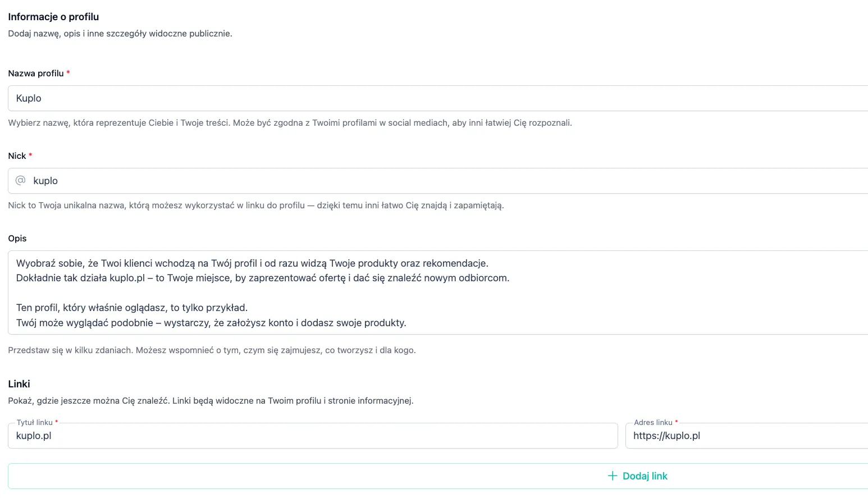The width and height of the screenshot is (868, 498).
Task: Click the Nazwa profilu label
Action: tap(36, 74)
